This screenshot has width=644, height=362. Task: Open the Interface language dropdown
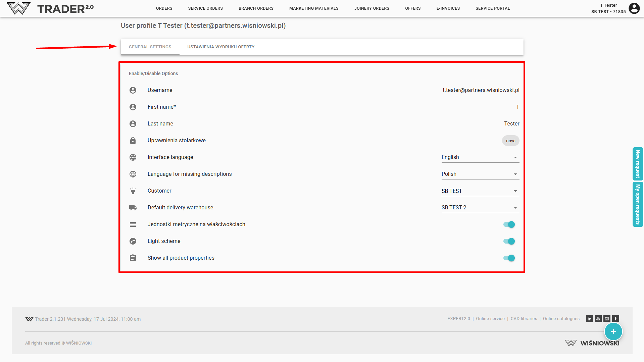pyautogui.click(x=480, y=157)
